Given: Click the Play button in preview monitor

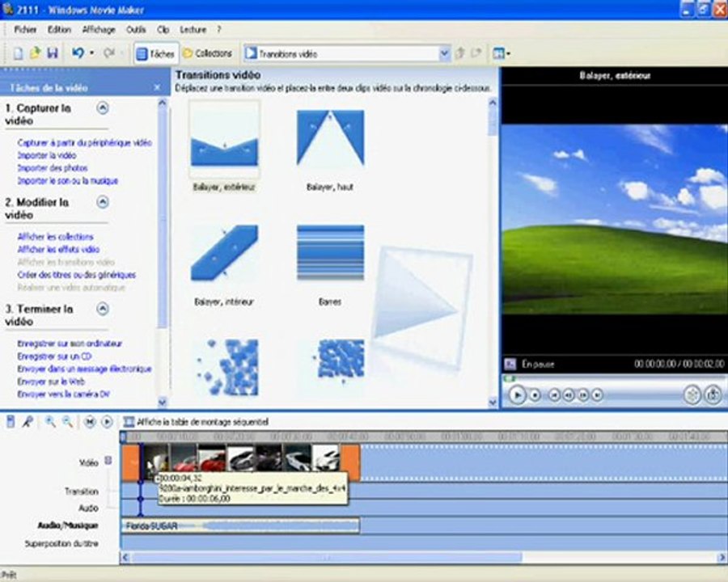Looking at the screenshot, I should click(517, 395).
